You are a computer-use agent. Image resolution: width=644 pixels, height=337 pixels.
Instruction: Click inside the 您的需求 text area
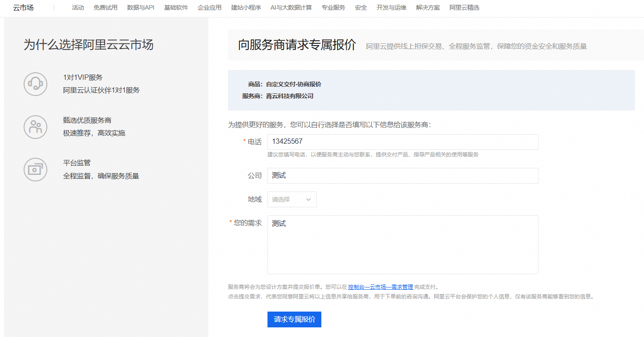point(403,245)
